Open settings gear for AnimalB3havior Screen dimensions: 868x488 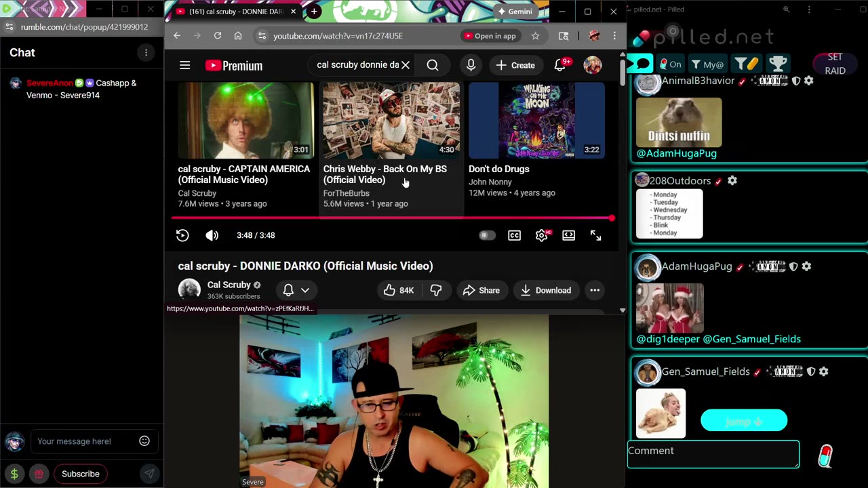[x=810, y=81]
